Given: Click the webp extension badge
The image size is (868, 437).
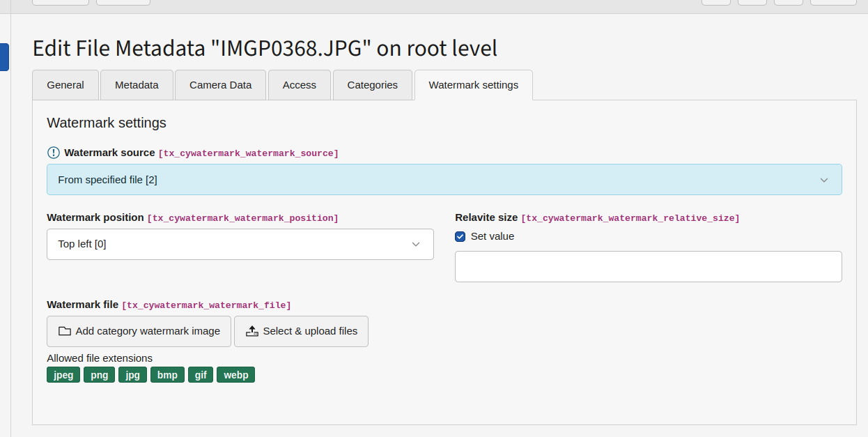Looking at the screenshot, I should point(235,375).
